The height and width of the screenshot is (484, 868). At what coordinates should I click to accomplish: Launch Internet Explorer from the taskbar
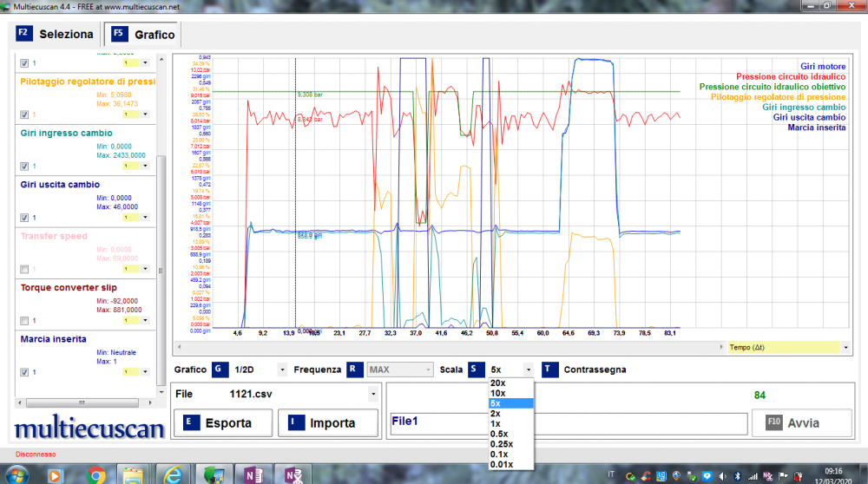coord(172,474)
